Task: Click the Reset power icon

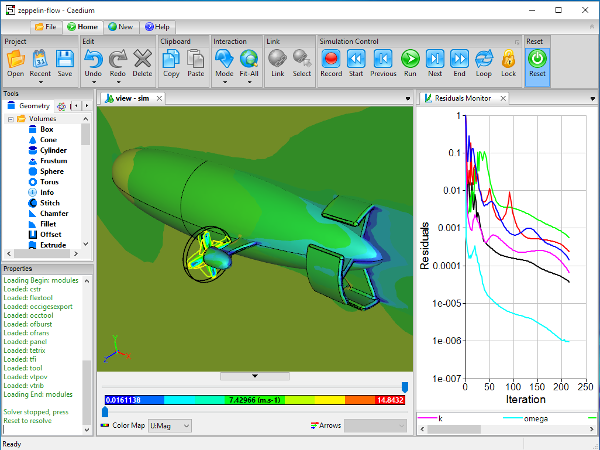Action: tap(537, 59)
